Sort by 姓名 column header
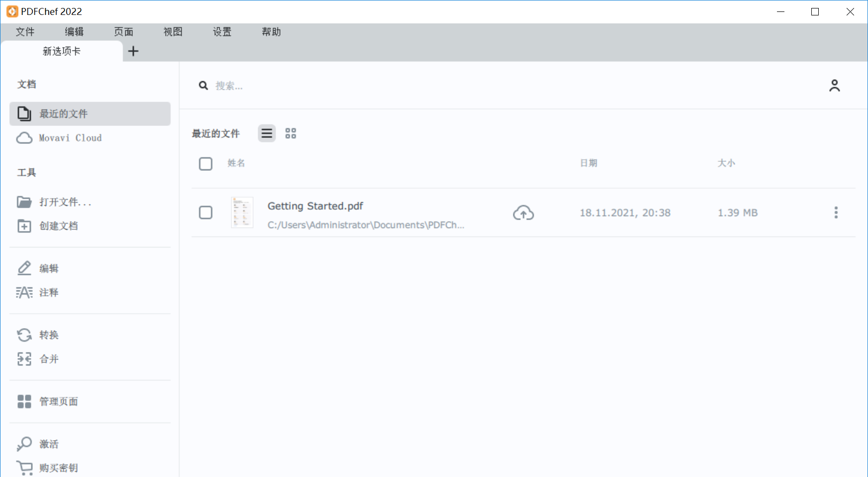 click(236, 163)
